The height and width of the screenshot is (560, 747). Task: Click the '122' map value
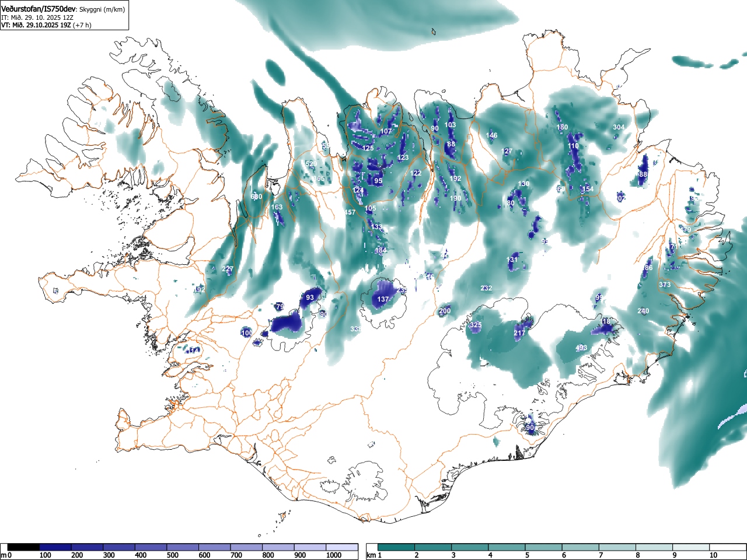[x=416, y=173]
